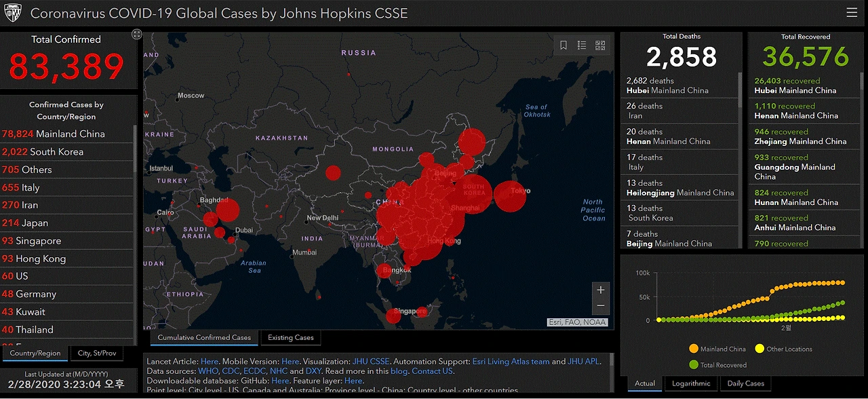Image resolution: width=868 pixels, height=399 pixels.
Task: Click the red case bubble near Singapore
Action: click(393, 316)
